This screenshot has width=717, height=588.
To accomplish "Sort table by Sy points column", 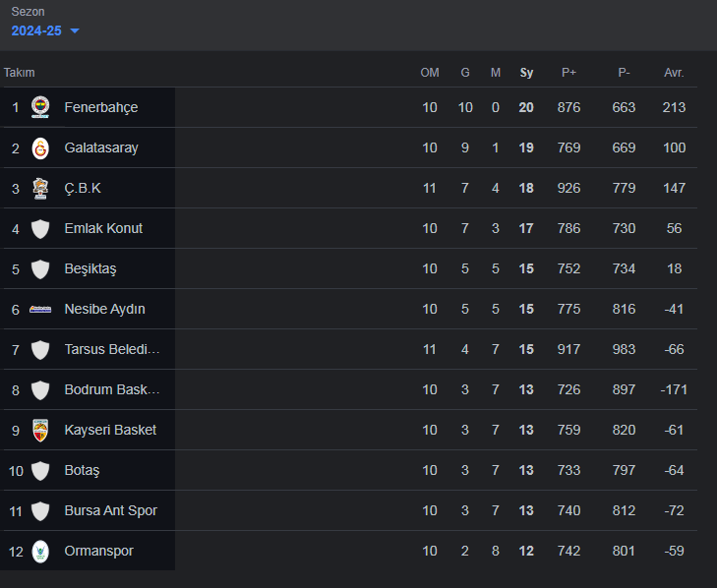I will coord(526,73).
